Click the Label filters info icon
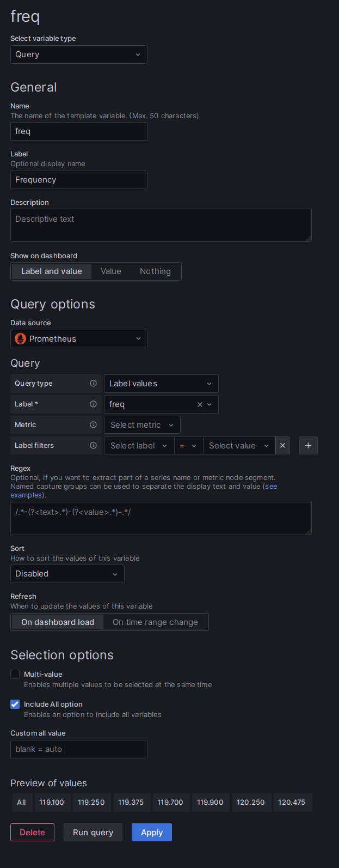339x868 pixels. [93, 445]
